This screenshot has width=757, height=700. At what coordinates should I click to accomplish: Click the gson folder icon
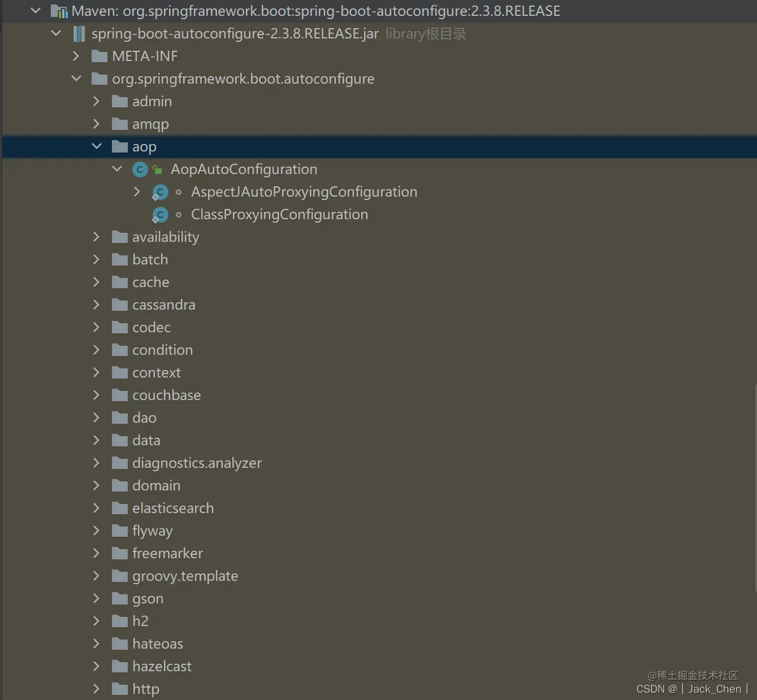click(x=120, y=598)
